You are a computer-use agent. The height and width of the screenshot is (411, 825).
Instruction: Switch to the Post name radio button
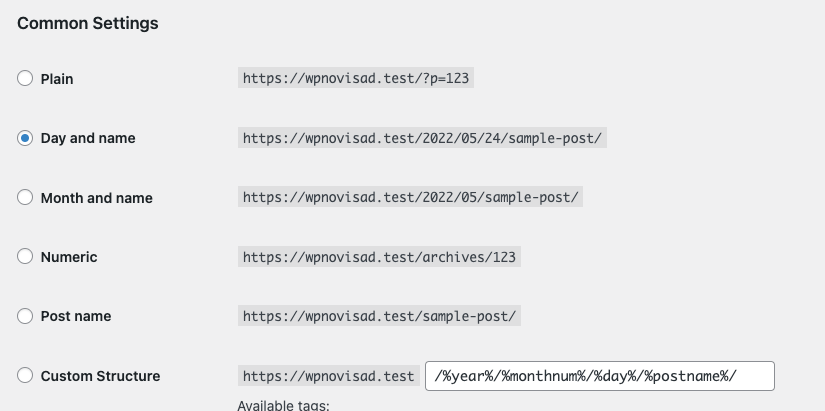pos(25,316)
